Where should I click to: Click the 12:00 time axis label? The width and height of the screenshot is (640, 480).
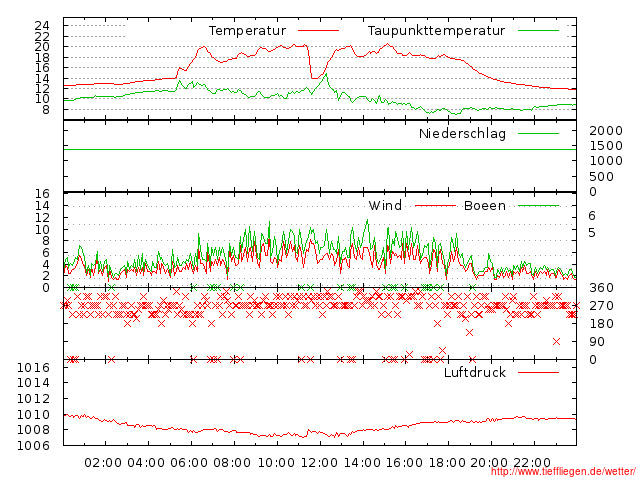(x=319, y=463)
